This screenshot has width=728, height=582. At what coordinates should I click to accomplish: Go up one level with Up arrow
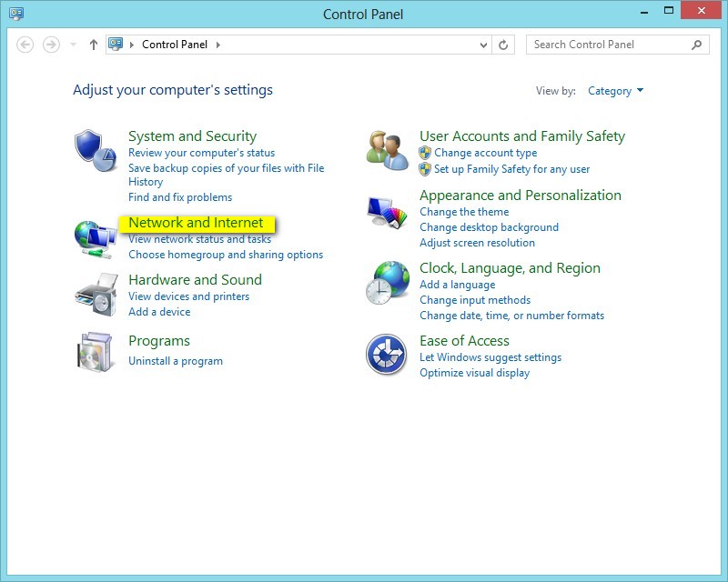point(94,45)
